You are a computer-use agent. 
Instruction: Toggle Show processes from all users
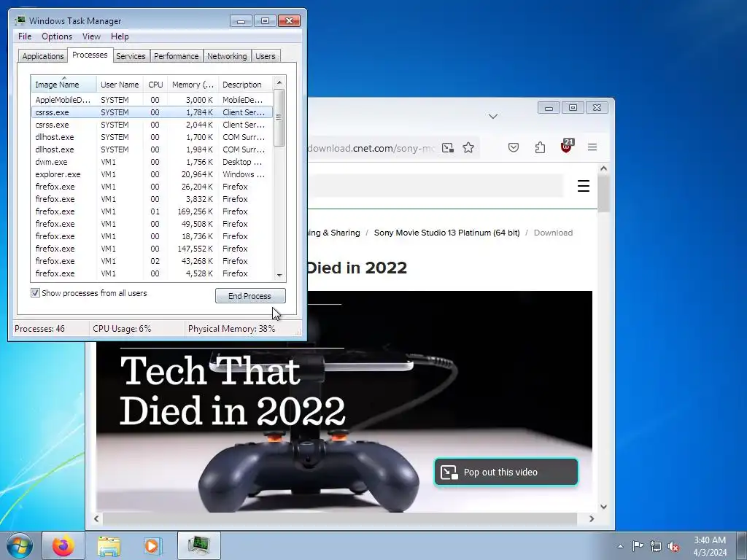coord(35,293)
